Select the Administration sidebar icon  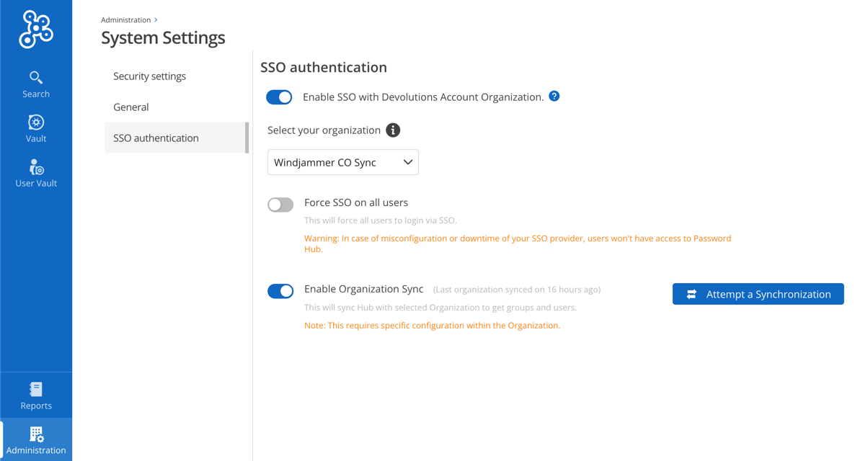point(35,439)
